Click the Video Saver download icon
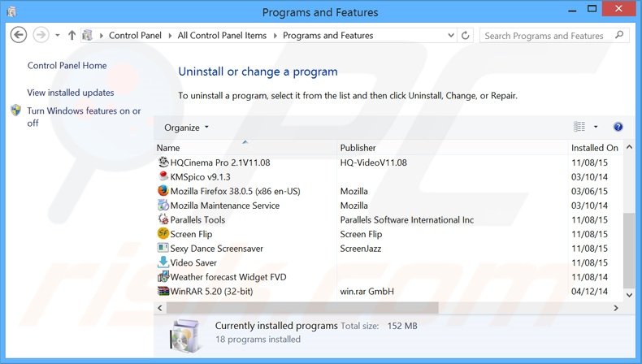The height and width of the screenshot is (364, 642). coord(163,262)
